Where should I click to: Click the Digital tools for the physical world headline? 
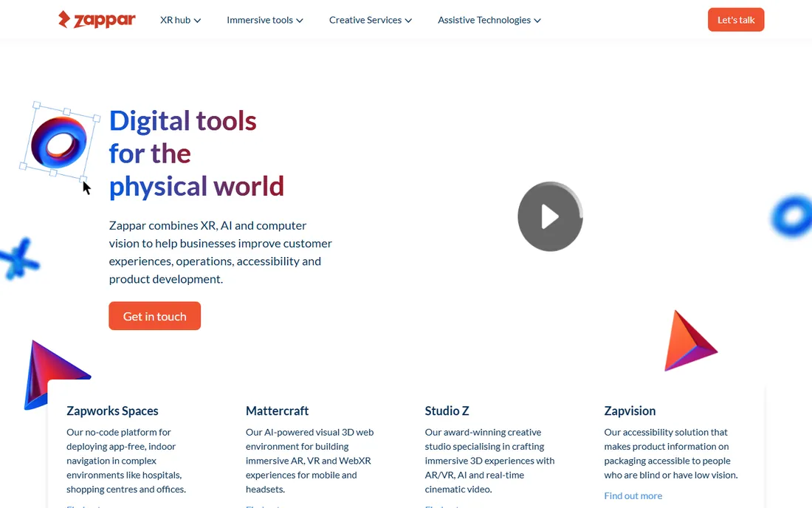click(x=196, y=154)
